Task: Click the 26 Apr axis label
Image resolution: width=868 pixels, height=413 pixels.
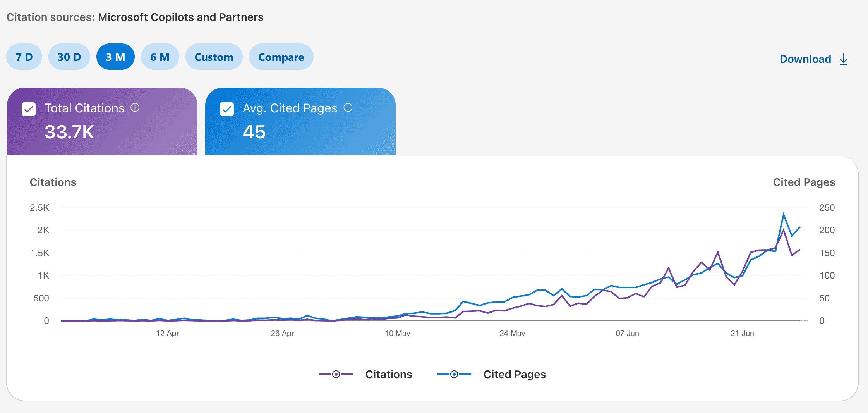Action: pyautogui.click(x=282, y=333)
